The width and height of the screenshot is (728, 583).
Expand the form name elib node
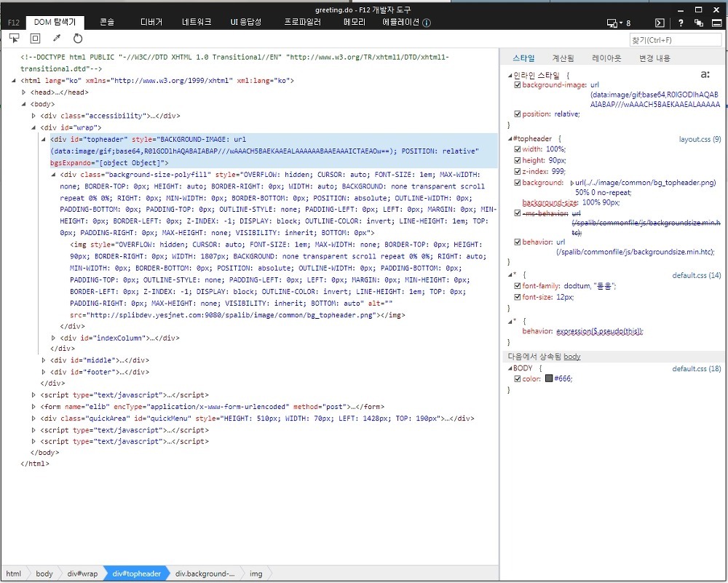(x=33, y=407)
